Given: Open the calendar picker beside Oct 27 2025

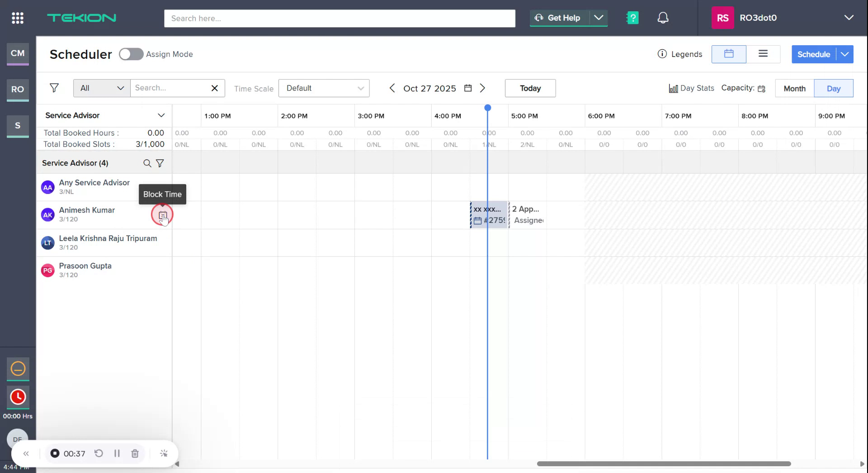Looking at the screenshot, I should [467, 88].
